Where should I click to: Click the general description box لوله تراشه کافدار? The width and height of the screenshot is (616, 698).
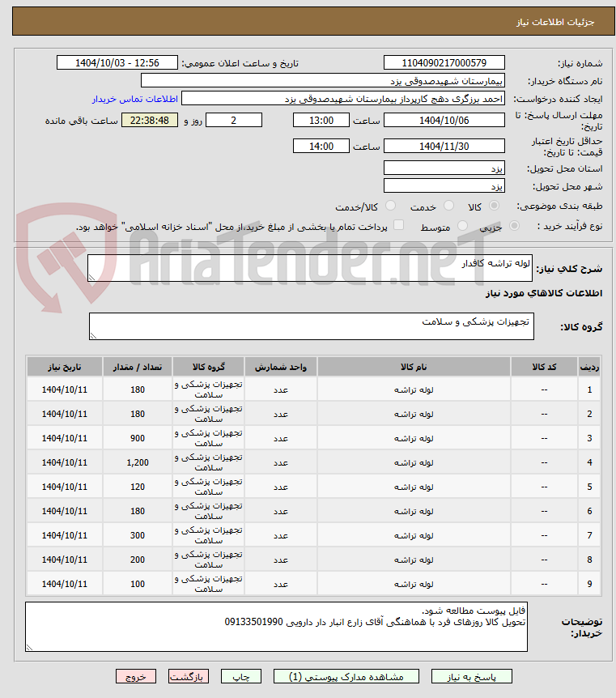(310, 268)
